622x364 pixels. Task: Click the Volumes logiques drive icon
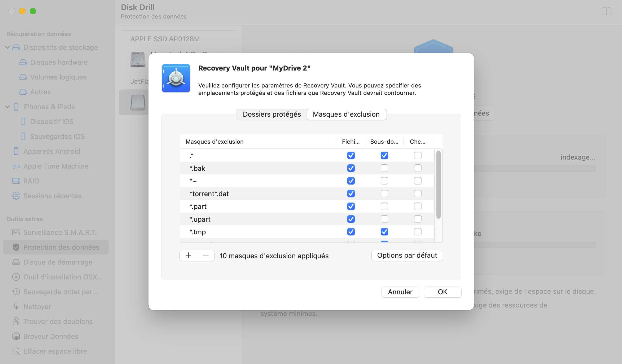[23, 77]
